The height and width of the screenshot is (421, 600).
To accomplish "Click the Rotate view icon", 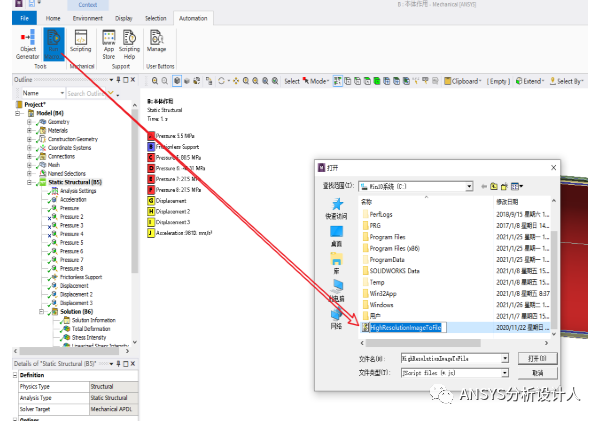I will tap(221, 81).
